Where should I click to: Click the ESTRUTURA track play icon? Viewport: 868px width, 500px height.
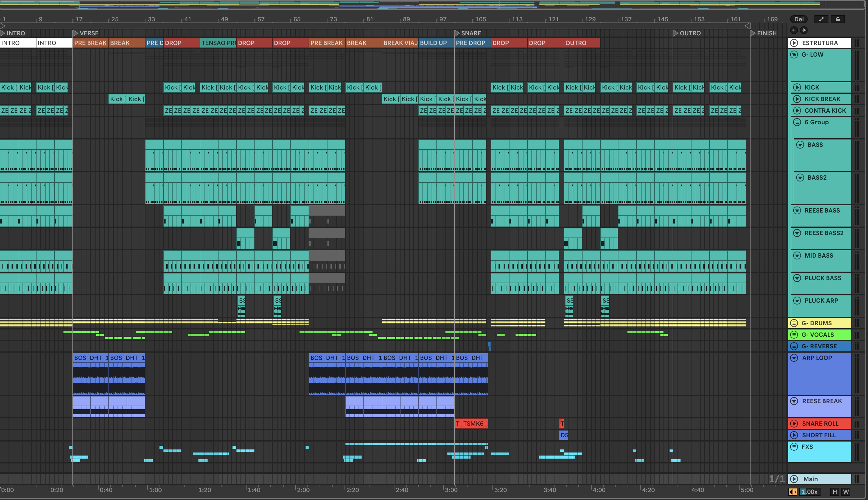tap(794, 43)
